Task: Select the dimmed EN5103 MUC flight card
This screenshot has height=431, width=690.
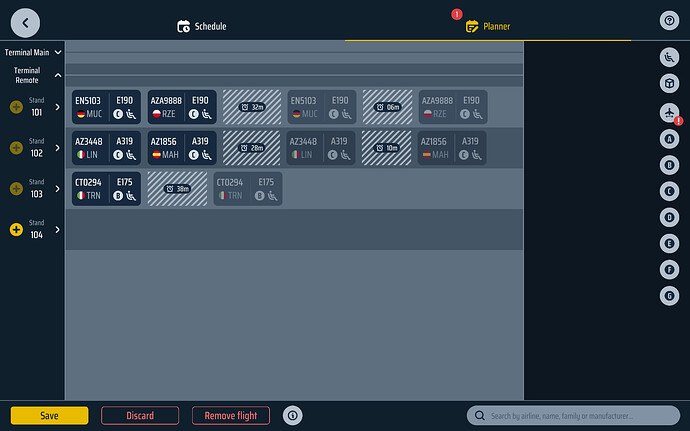Action: click(x=322, y=107)
